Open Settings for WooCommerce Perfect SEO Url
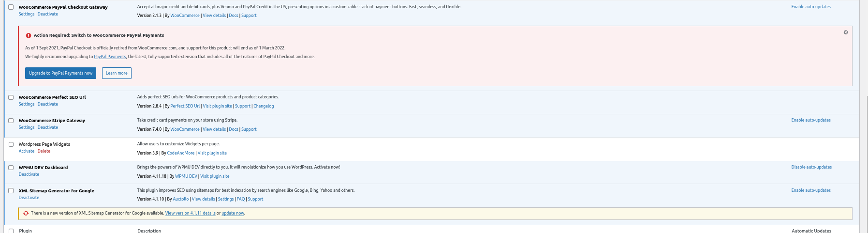Viewport: 868px width, 233px height. 27,104
